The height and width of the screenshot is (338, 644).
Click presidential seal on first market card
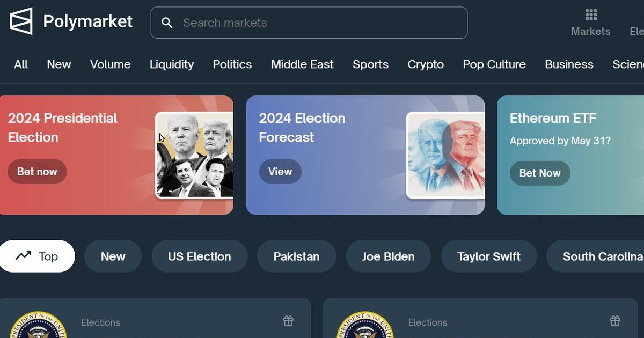coord(38,325)
